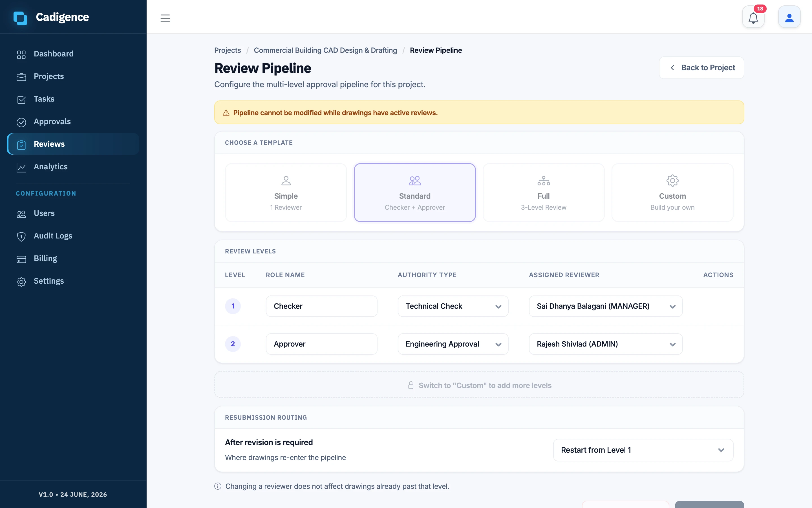Image resolution: width=812 pixels, height=508 pixels.
Task: Open the notifications bell
Action: tap(753, 17)
